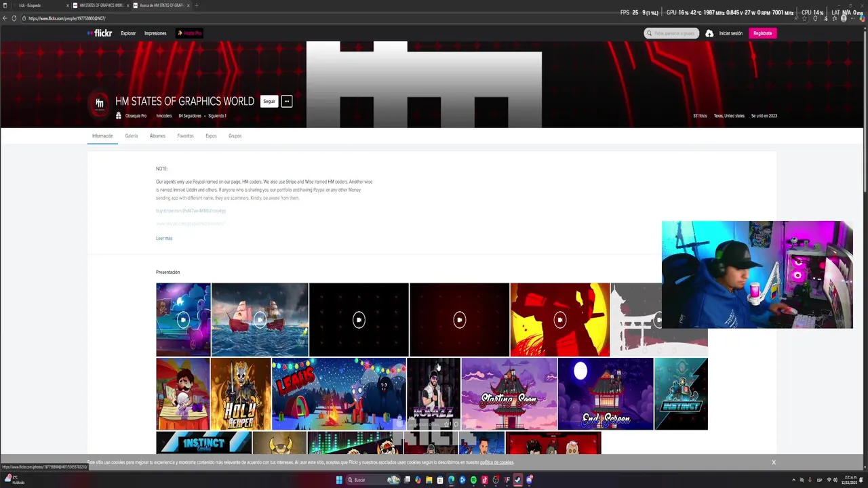Switch to the Expos tab
This screenshot has width=868, height=488.
[x=211, y=136]
